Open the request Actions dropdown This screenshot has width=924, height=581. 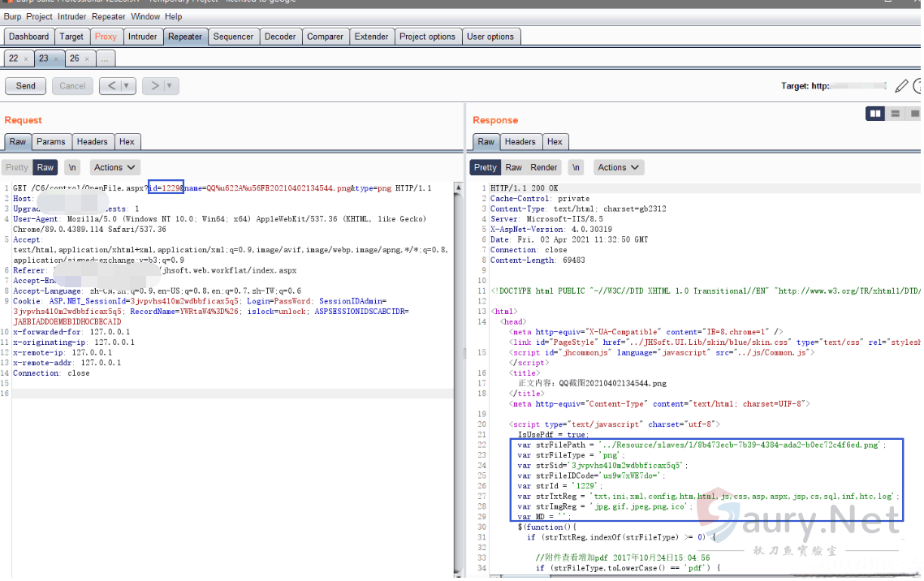(114, 167)
